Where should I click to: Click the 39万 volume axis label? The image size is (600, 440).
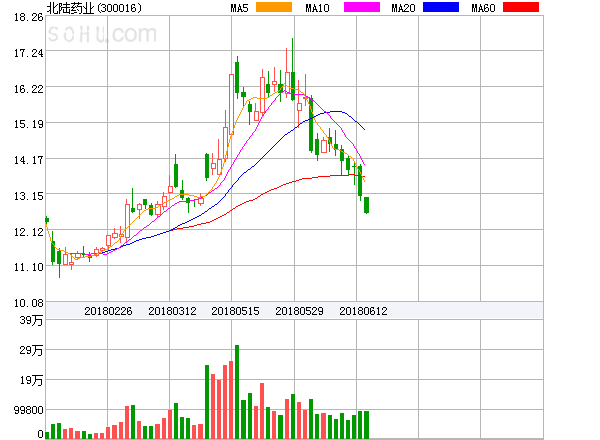(x=31, y=320)
